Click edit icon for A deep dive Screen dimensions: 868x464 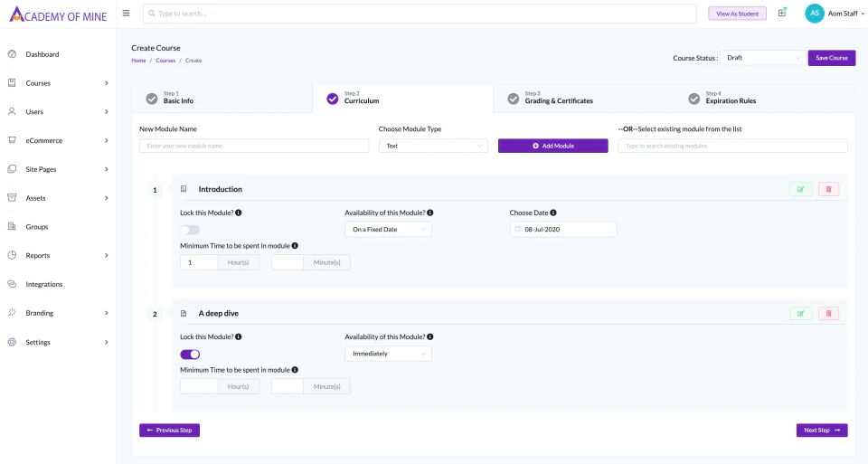tap(800, 313)
